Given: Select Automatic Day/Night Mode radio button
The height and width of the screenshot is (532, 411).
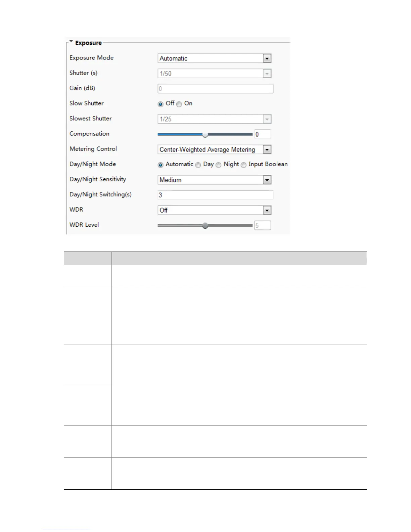Looking at the screenshot, I should (x=161, y=165).
